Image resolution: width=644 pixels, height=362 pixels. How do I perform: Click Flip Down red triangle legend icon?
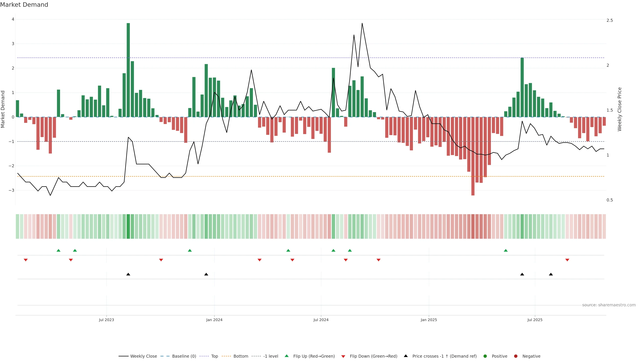(343, 356)
